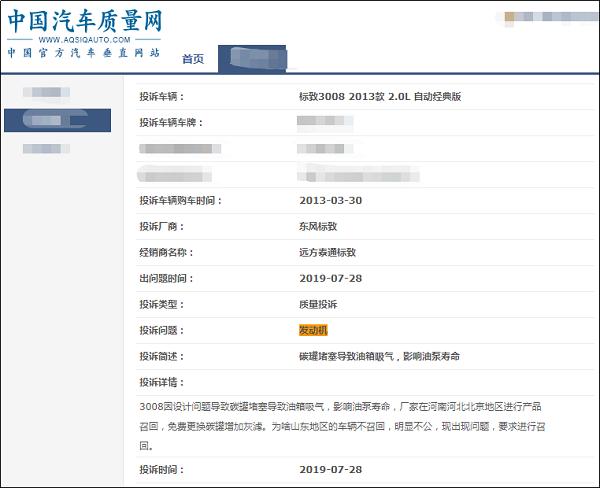
Task: Click the complaint detail paragraph starting 3008因设计问题
Action: coord(342,426)
